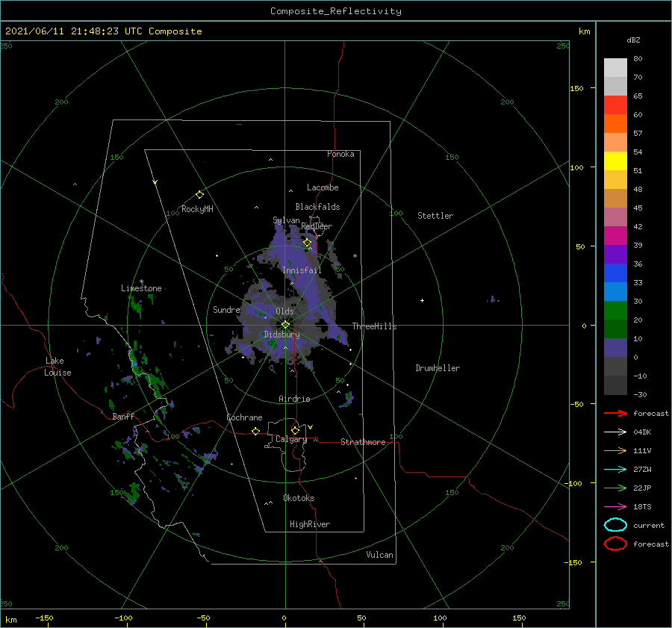The width and height of the screenshot is (672, 628).
Task: Click the Ponoka city label
Action: (340, 154)
